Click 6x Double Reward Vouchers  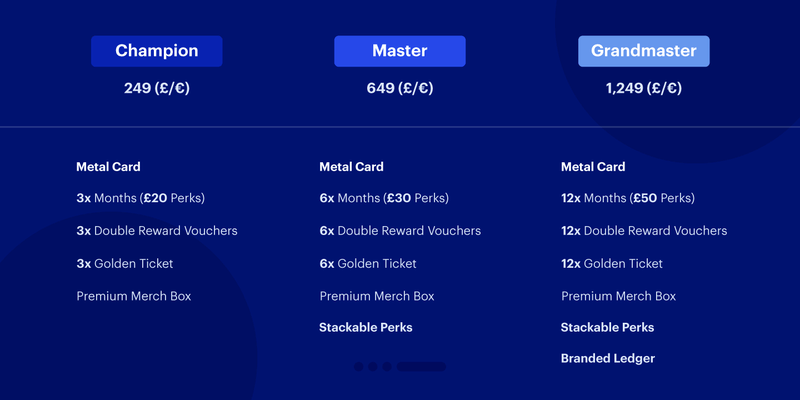400,231
